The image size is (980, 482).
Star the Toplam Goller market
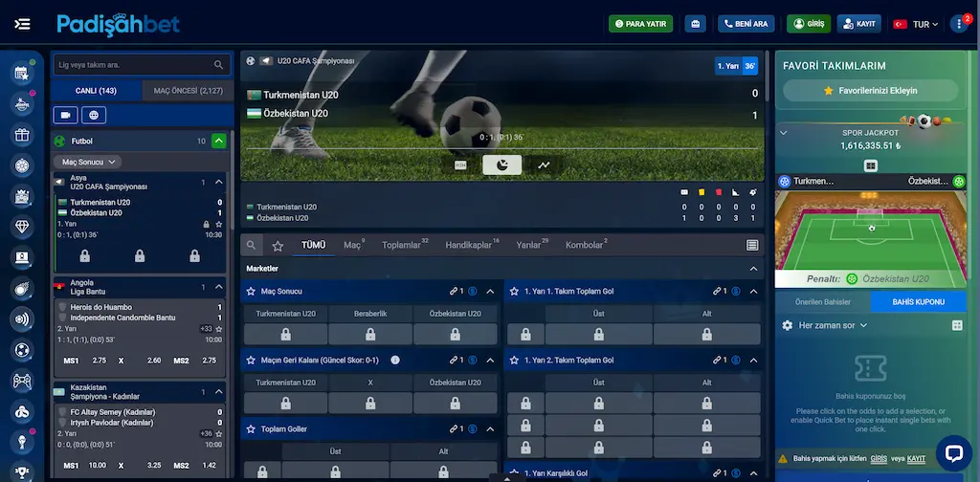[x=251, y=429]
